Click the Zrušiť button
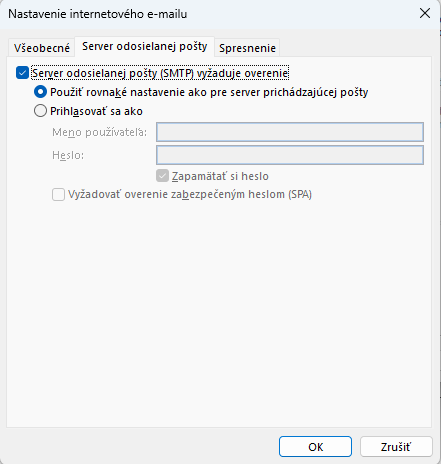Image resolution: width=441 pixels, height=464 pixels. (x=396, y=447)
